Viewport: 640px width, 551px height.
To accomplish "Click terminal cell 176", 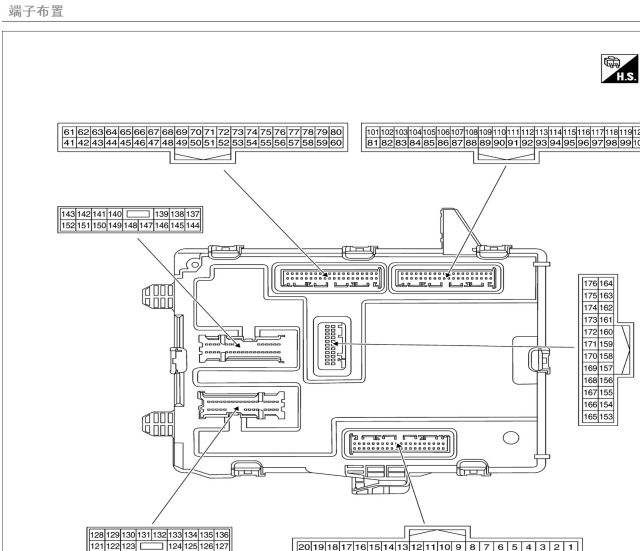I will [590, 283].
